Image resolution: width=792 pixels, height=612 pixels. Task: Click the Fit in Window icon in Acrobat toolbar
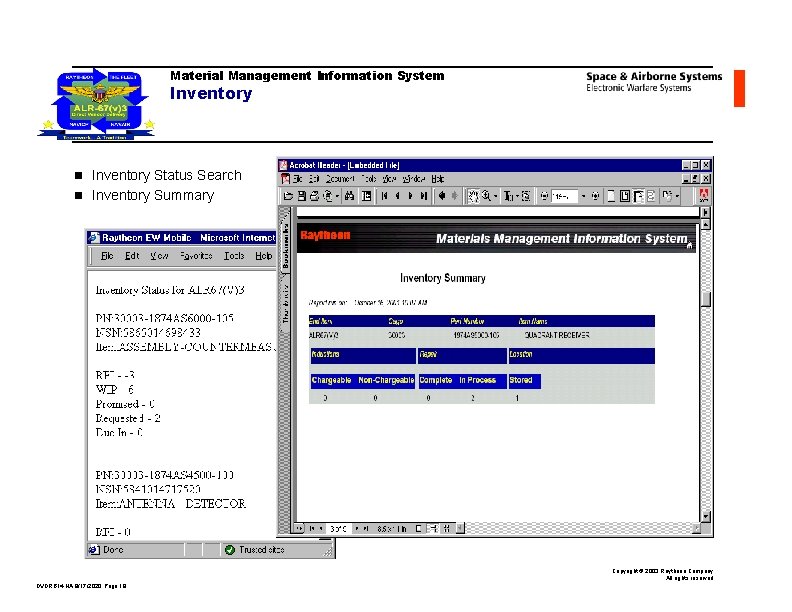[624, 196]
